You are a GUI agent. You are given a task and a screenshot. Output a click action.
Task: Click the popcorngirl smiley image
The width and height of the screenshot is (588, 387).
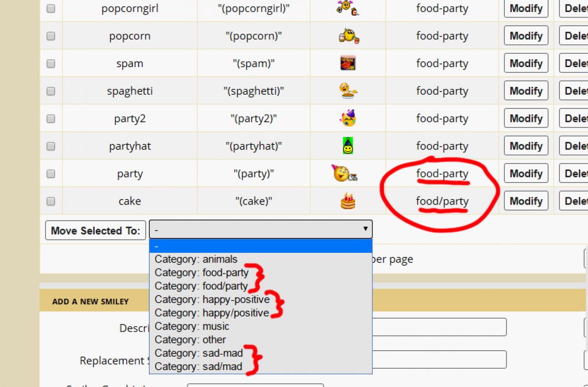[x=348, y=8]
